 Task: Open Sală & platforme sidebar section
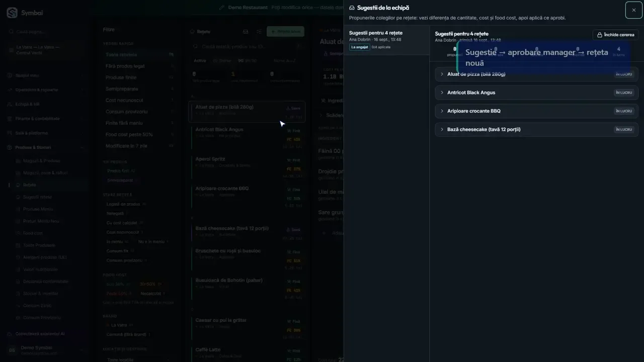[45, 133]
